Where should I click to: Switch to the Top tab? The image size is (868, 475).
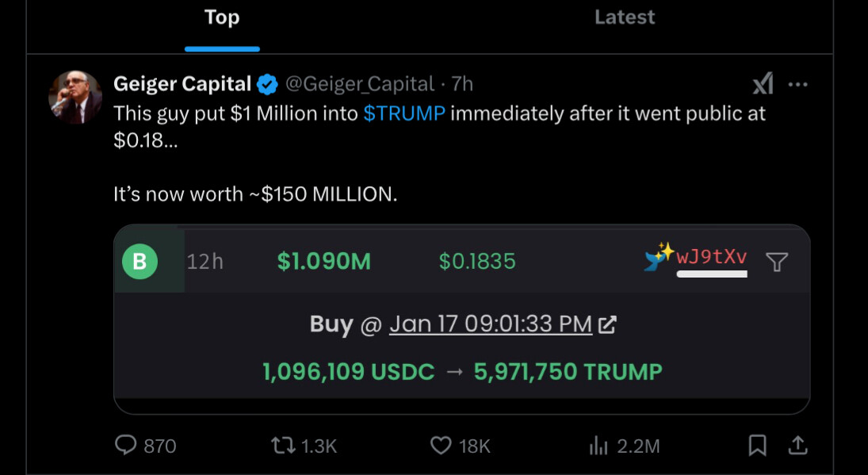tap(222, 17)
